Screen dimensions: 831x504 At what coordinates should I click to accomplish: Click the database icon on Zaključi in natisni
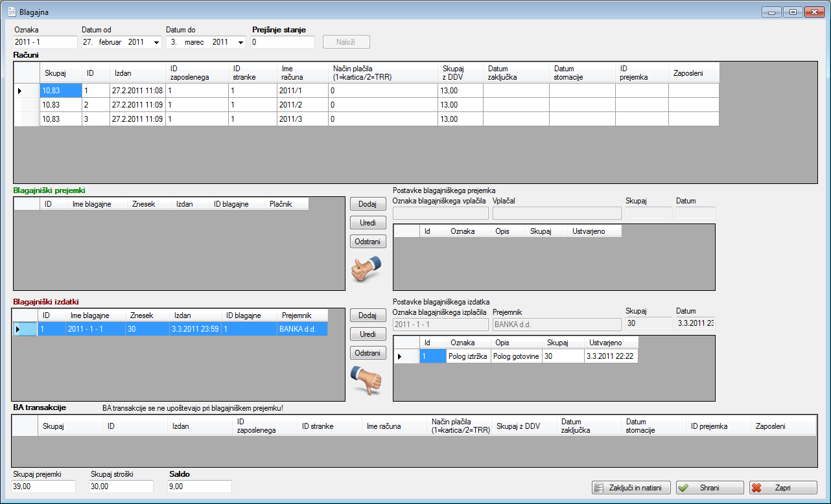coord(600,488)
